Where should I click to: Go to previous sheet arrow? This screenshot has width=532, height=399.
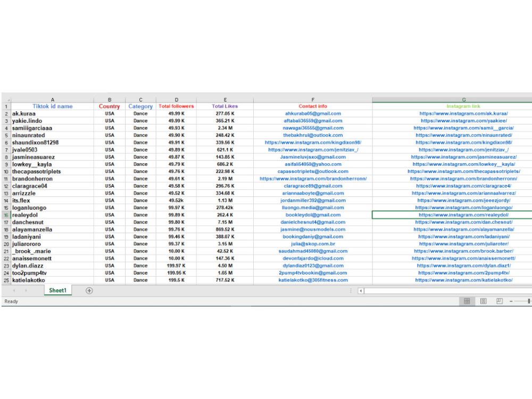point(14,290)
